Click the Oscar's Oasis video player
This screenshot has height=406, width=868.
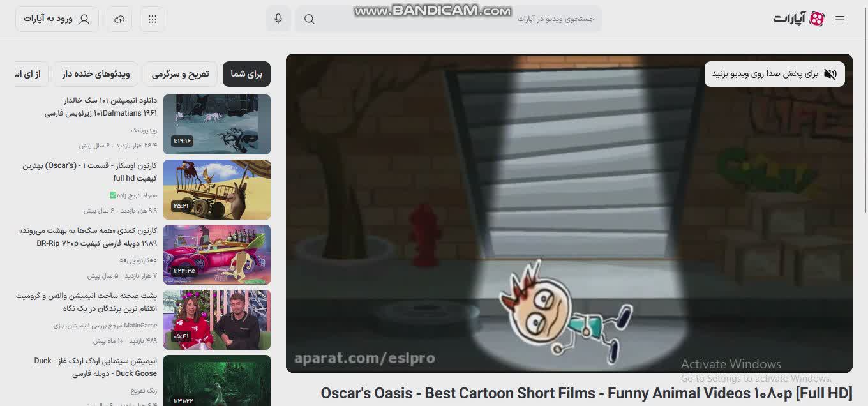tap(568, 213)
